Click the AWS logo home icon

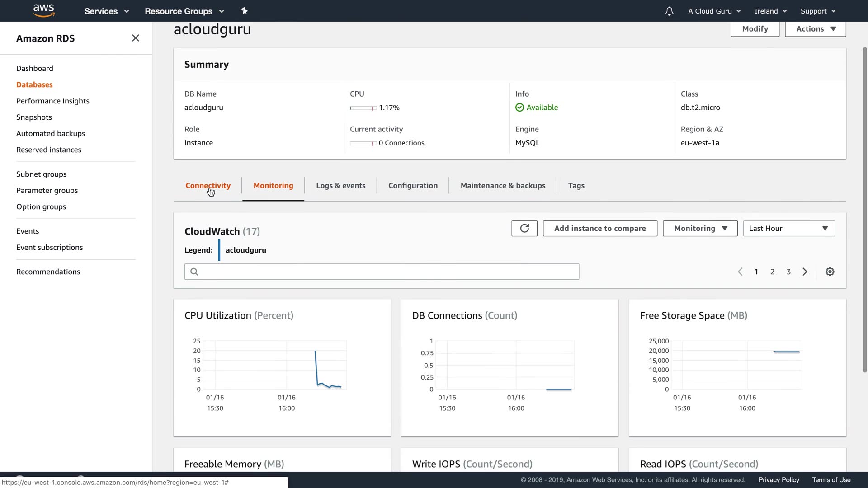[x=44, y=10]
